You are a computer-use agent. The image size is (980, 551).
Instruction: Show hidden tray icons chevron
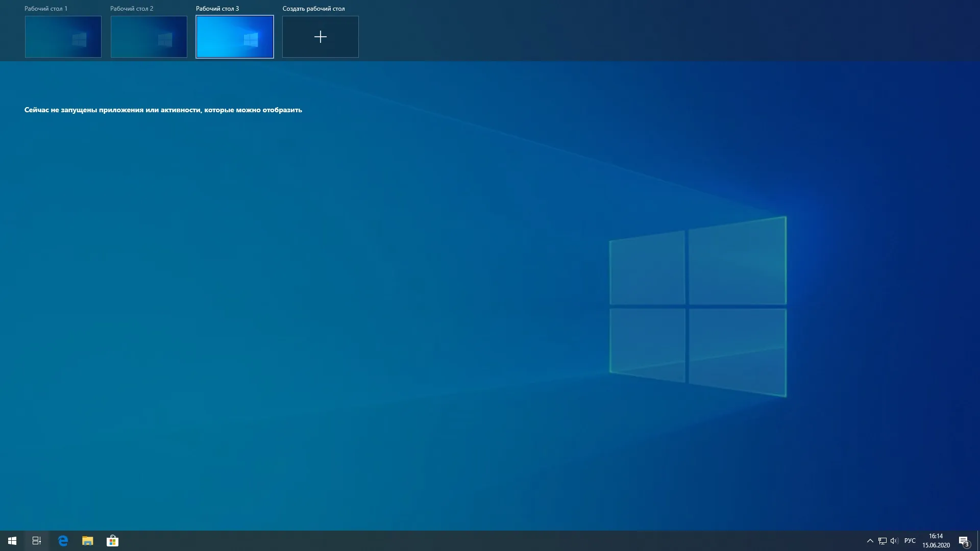point(870,541)
